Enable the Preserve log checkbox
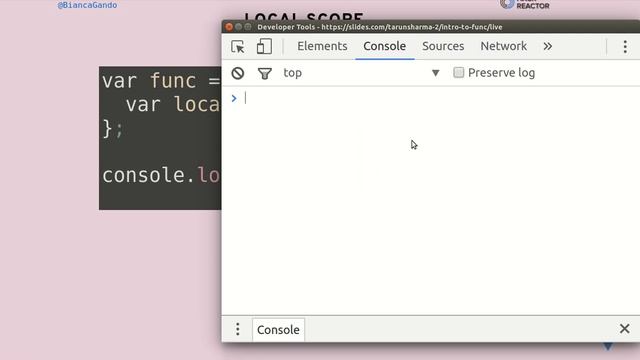This screenshot has height=360, width=640. pyautogui.click(x=458, y=73)
